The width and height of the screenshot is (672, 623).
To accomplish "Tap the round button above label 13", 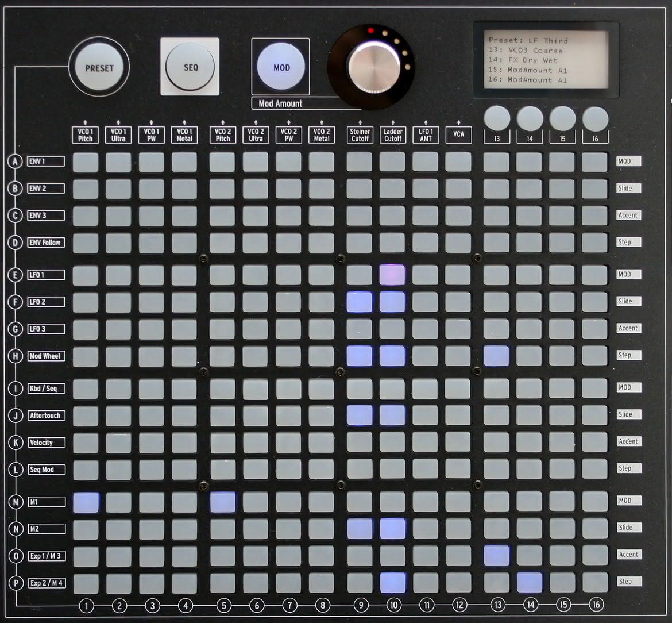I will [x=497, y=118].
